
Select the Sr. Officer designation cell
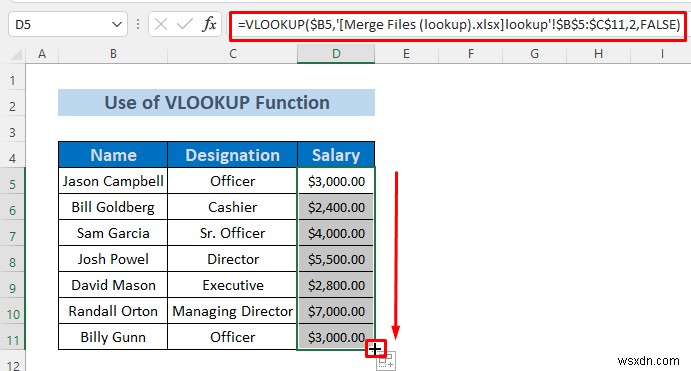[233, 233]
